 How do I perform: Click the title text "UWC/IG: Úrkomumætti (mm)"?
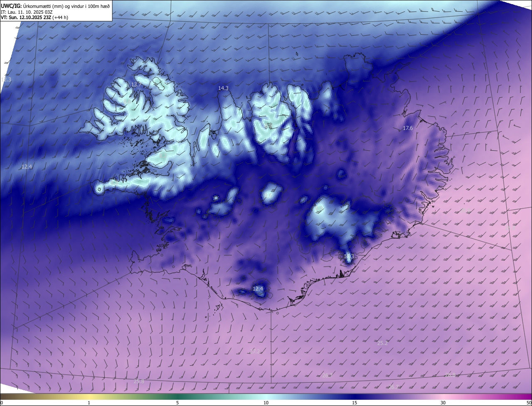pos(32,5)
